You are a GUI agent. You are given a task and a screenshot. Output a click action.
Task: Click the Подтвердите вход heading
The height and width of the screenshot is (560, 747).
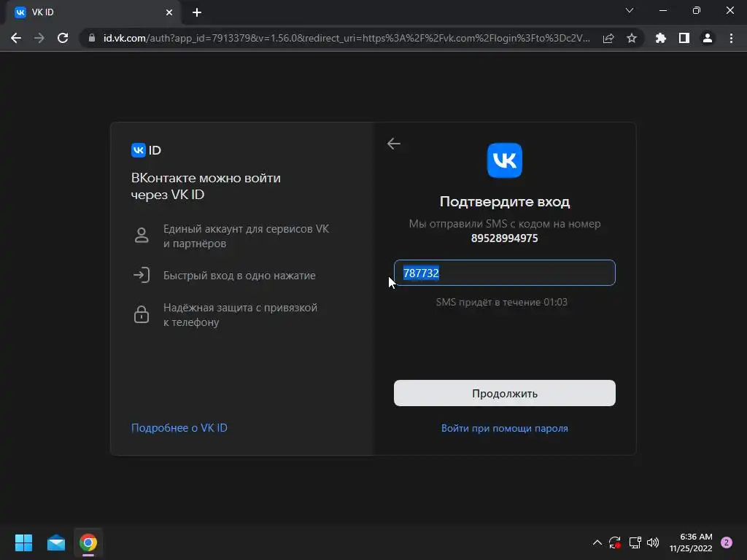(505, 201)
